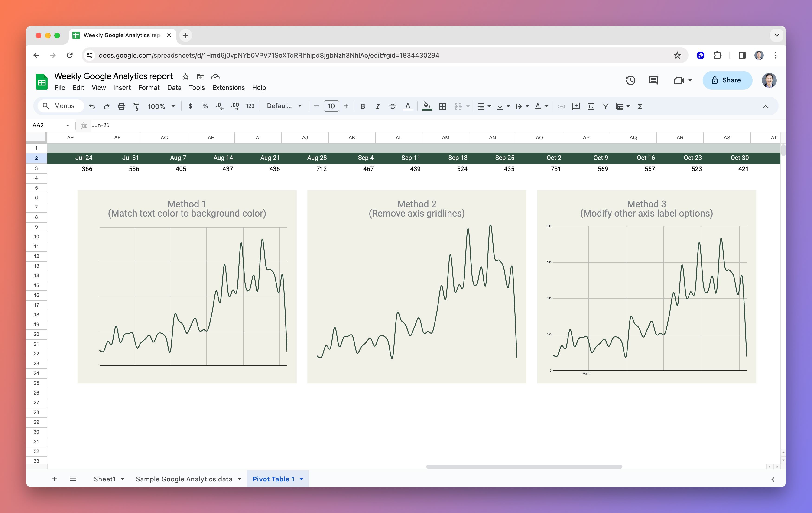Click the print icon
Viewport: 812px width, 513px height.
point(121,106)
